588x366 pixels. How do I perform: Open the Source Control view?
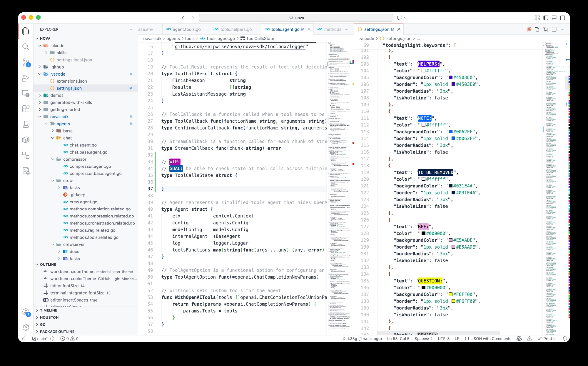(x=26, y=62)
